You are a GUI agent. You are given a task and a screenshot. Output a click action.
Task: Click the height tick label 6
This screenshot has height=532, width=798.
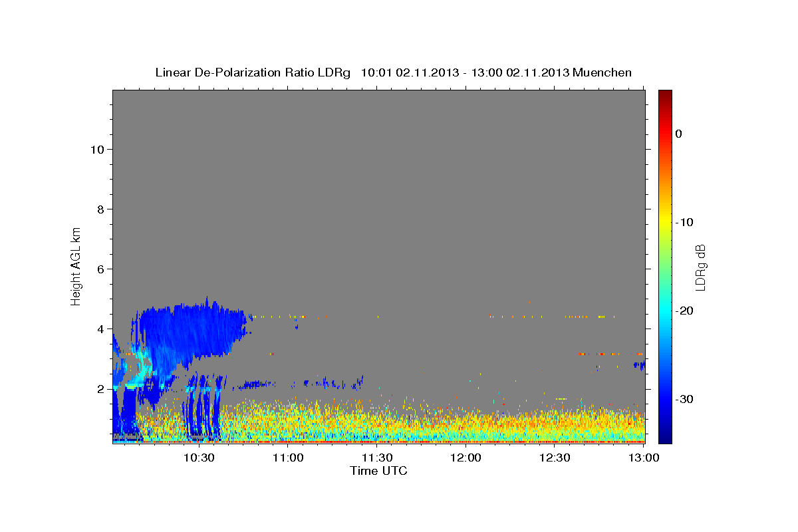coord(100,269)
